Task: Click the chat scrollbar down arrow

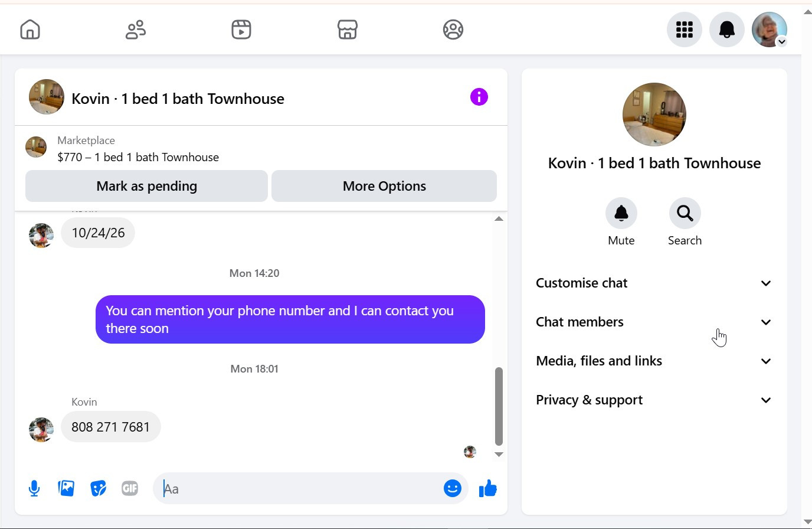Action: (x=499, y=454)
